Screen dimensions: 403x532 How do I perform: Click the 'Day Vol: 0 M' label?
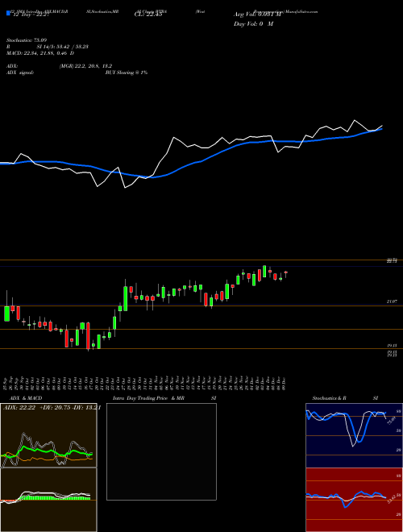click(x=253, y=24)
